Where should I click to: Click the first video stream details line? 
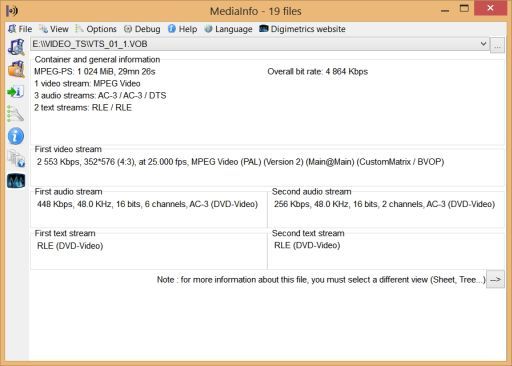240,162
